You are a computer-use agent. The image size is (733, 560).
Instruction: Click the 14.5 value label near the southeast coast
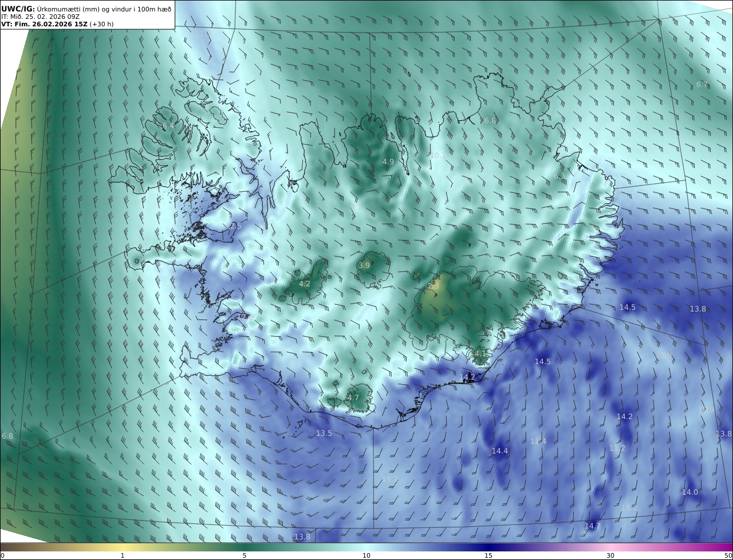(x=542, y=361)
